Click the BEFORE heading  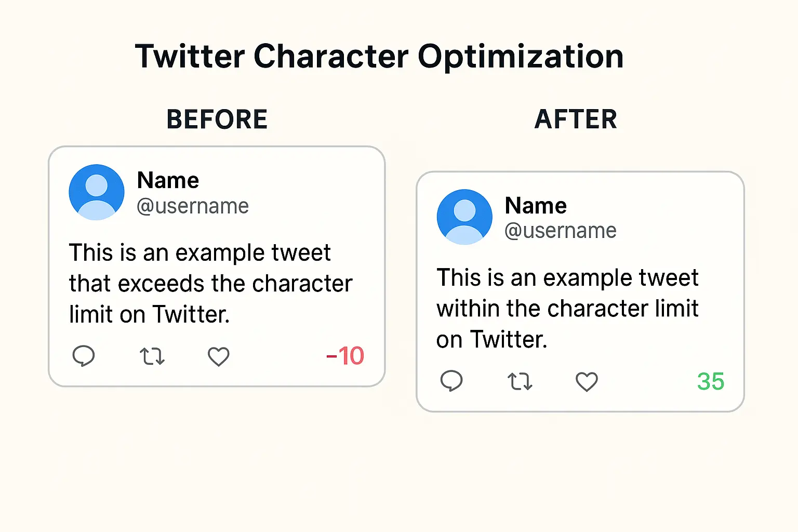click(217, 119)
